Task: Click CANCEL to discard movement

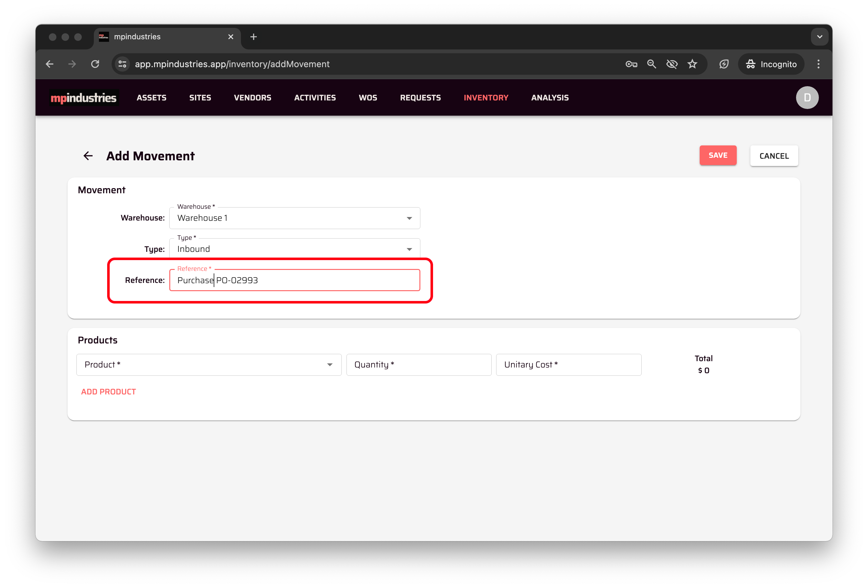Action: (x=774, y=156)
